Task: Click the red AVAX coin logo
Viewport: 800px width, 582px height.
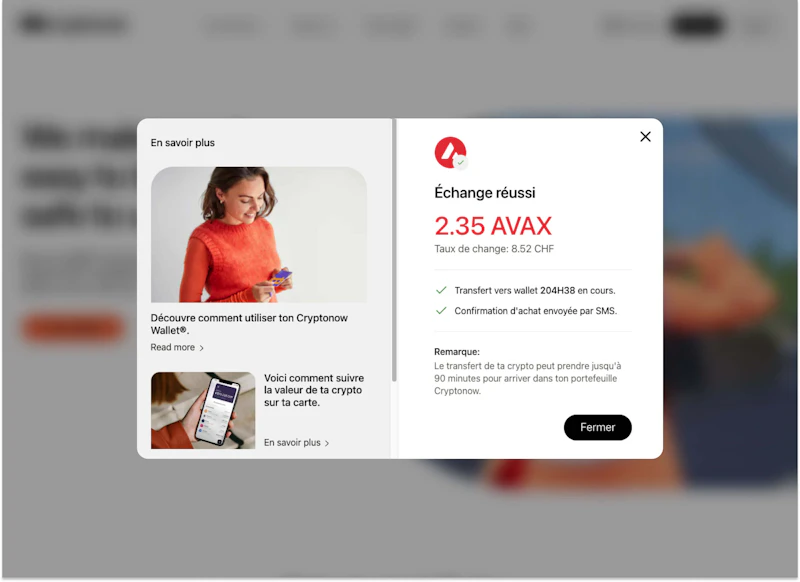Action: point(450,152)
